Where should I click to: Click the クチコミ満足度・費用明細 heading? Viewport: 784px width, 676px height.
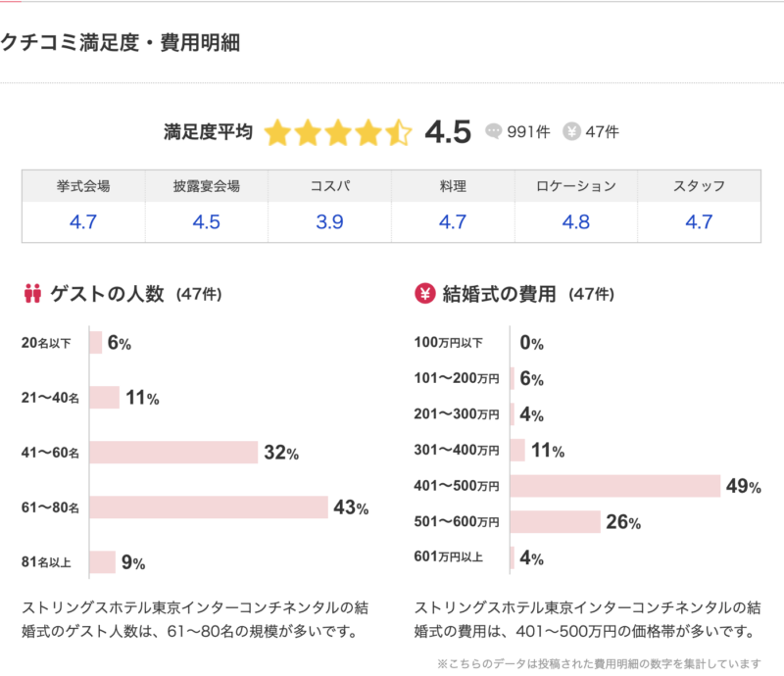[x=121, y=43]
